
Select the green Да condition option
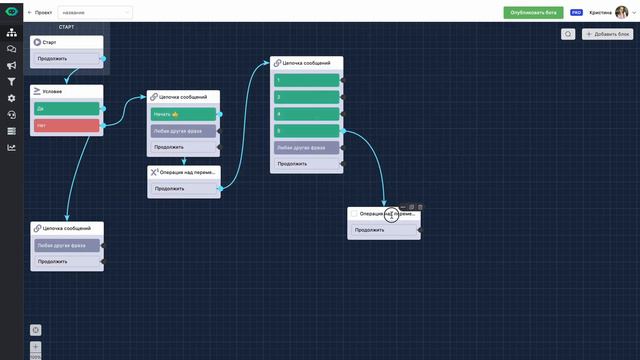pyautogui.click(x=67, y=109)
